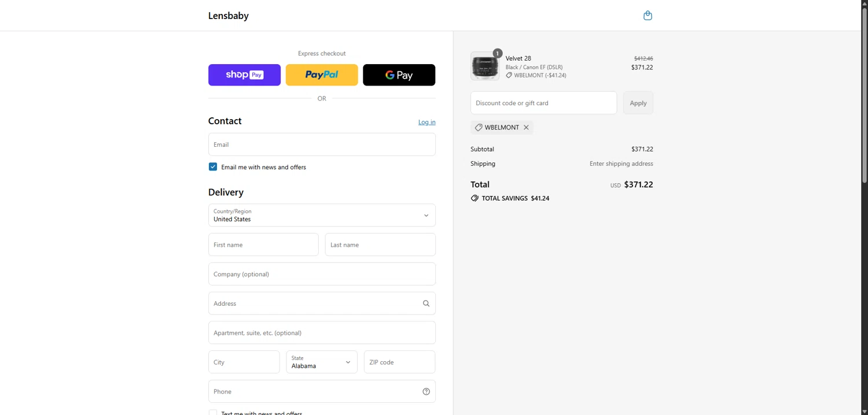Image resolution: width=868 pixels, height=415 pixels.
Task: Uncheck Email me with news and offers
Action: pyautogui.click(x=213, y=166)
